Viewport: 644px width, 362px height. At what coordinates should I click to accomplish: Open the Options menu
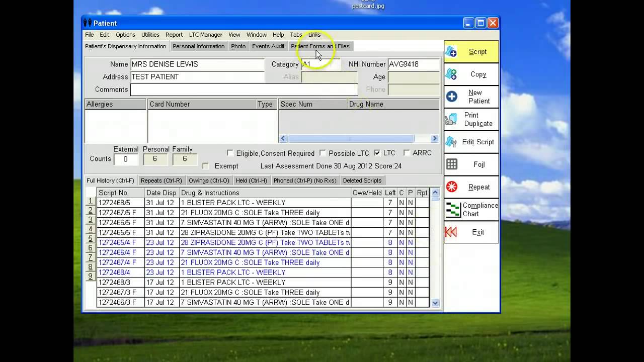coord(125,35)
